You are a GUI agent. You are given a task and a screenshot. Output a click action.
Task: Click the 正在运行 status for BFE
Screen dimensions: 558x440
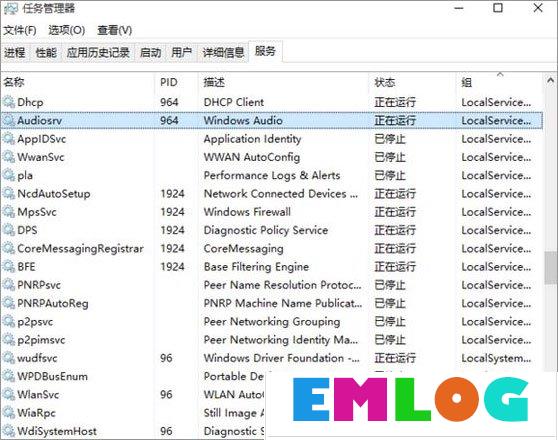point(395,267)
